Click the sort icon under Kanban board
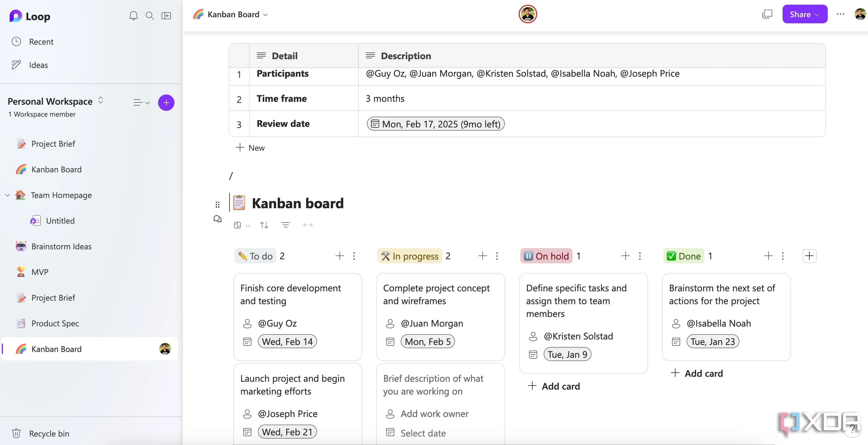 [x=264, y=225]
